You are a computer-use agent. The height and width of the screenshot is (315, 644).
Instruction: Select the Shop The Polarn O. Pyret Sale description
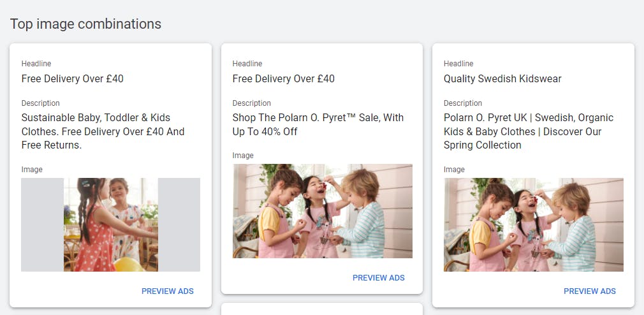point(318,124)
